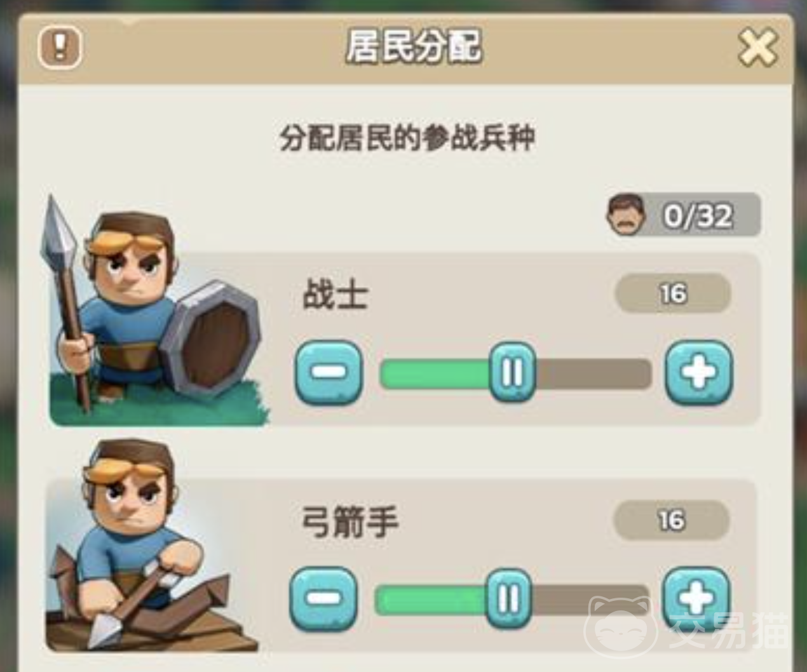
Task: Decrease 弓箭手 count with minus button
Action: click(323, 598)
